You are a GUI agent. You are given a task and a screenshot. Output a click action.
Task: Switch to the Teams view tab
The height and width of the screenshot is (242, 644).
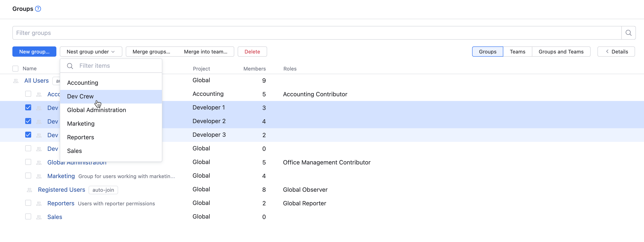point(517,52)
